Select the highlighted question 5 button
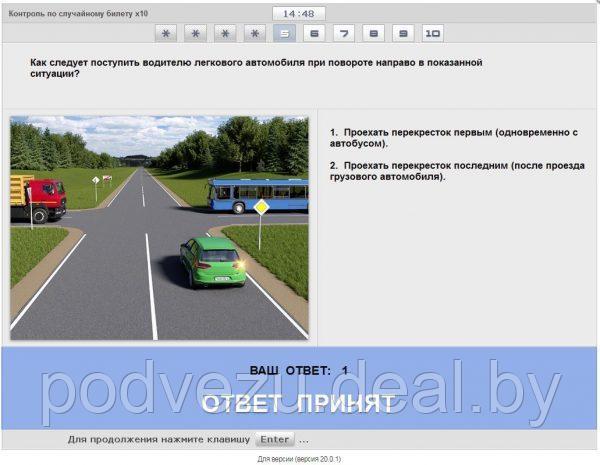This screenshot has height=465, width=600. point(285,33)
